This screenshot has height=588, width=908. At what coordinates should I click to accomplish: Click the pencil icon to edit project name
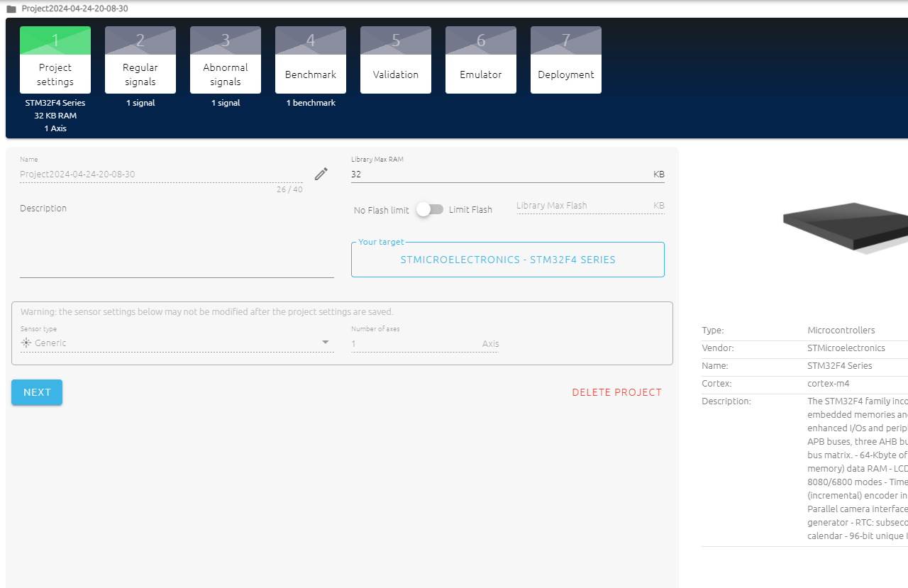click(x=321, y=173)
